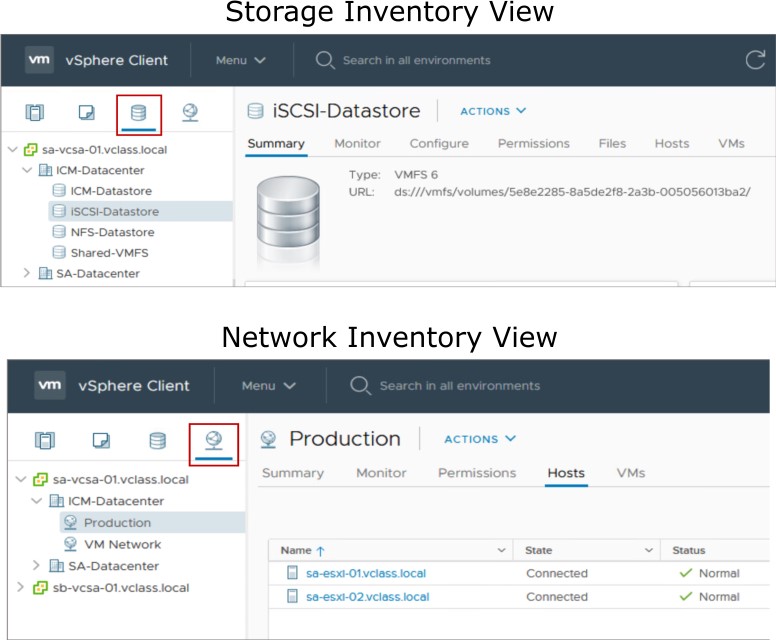This screenshot has width=776, height=640.
Task: Open Storage icon in the network view sidebar
Action: [x=157, y=441]
